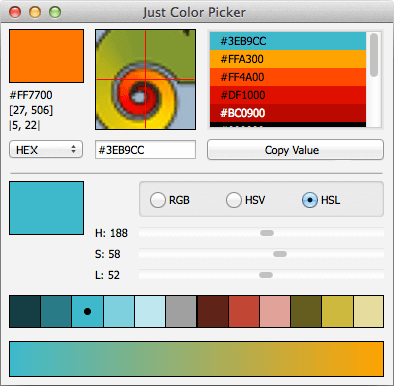Pick the palest blue palette swatch
This screenshot has height=386, width=394.
tap(150, 311)
